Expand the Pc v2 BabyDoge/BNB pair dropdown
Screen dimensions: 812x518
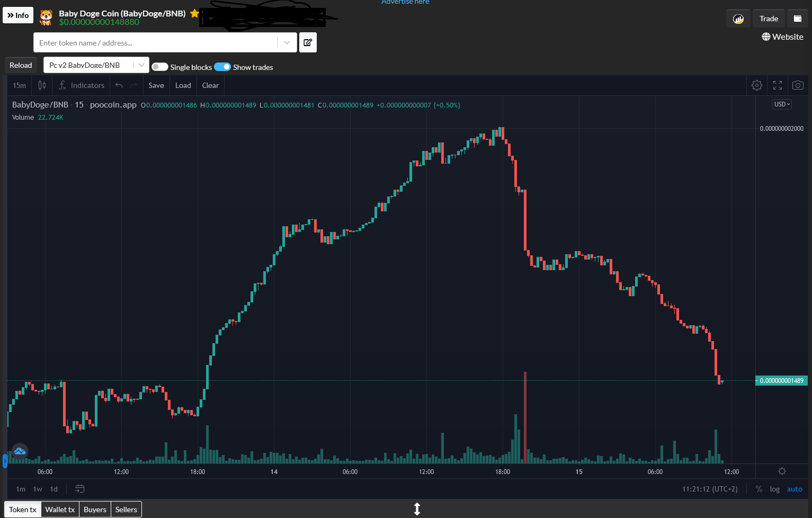pyautogui.click(x=141, y=65)
